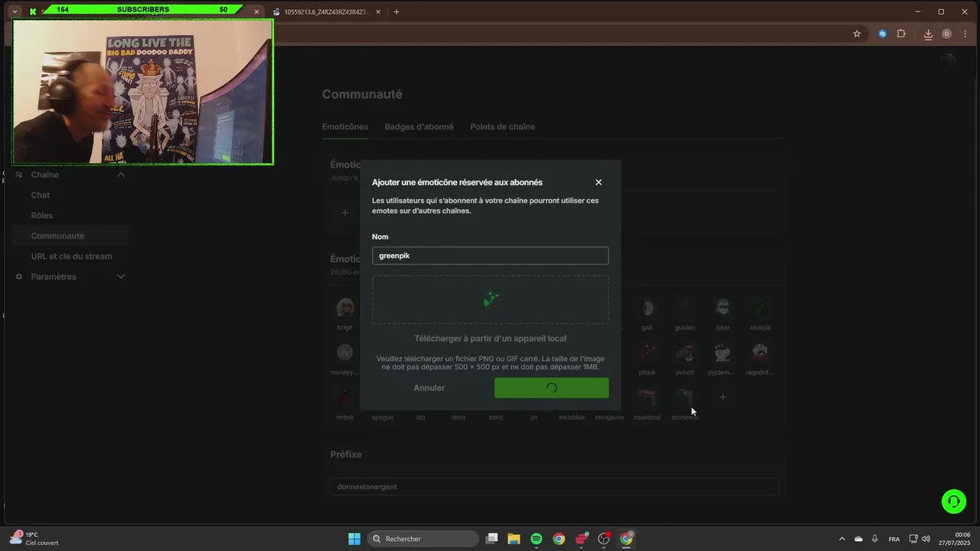Switch to the 10559213 browser tab
Viewport: 980px width, 551px height.
(327, 11)
